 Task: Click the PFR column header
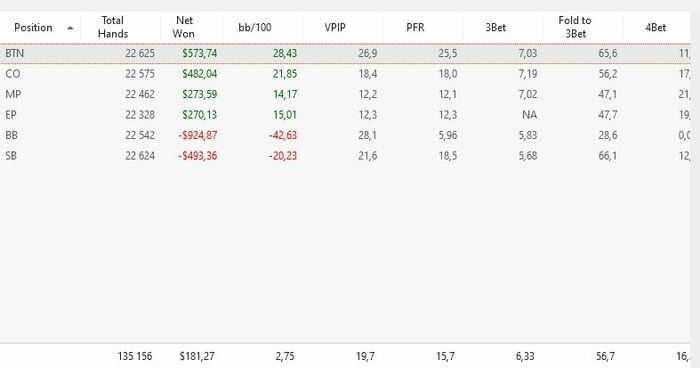[x=415, y=28]
